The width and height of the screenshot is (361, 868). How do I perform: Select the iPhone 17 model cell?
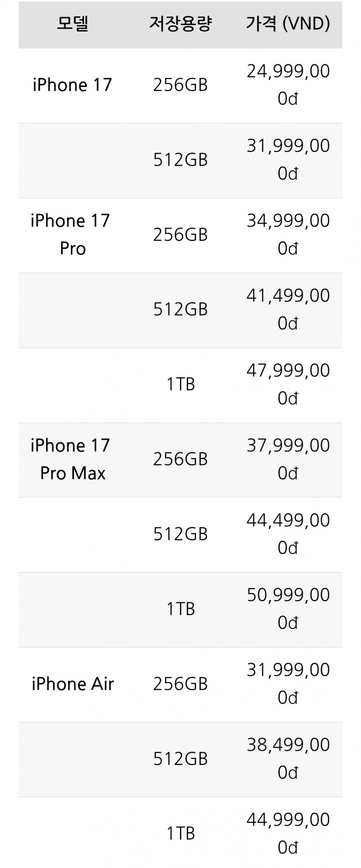point(72,85)
